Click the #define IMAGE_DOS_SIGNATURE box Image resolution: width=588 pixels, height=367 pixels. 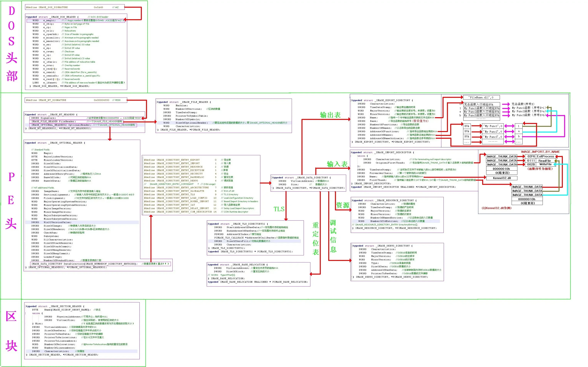75,7
